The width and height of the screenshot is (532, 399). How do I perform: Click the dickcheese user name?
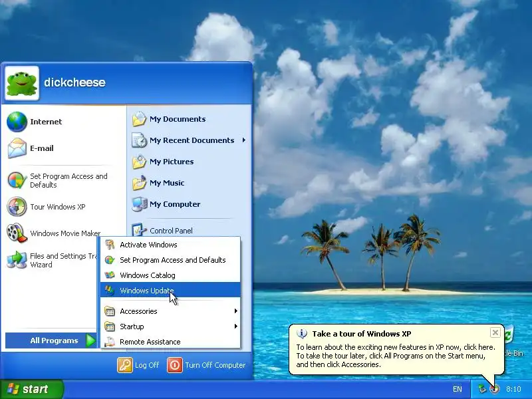pos(74,82)
